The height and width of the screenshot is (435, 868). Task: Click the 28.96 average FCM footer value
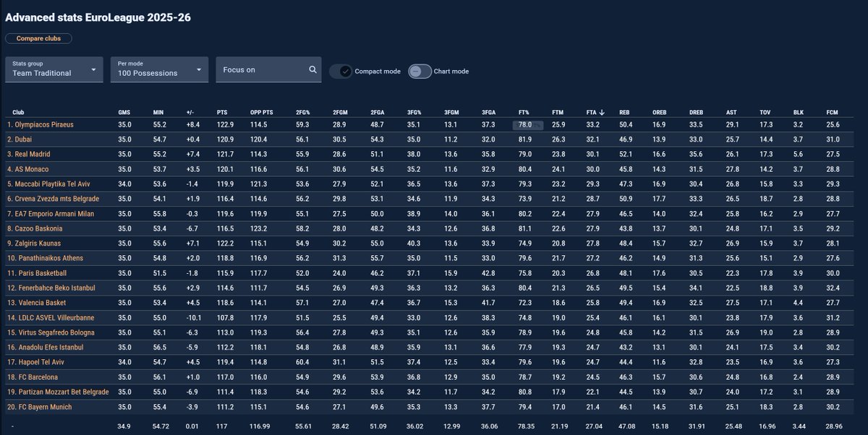(835, 426)
